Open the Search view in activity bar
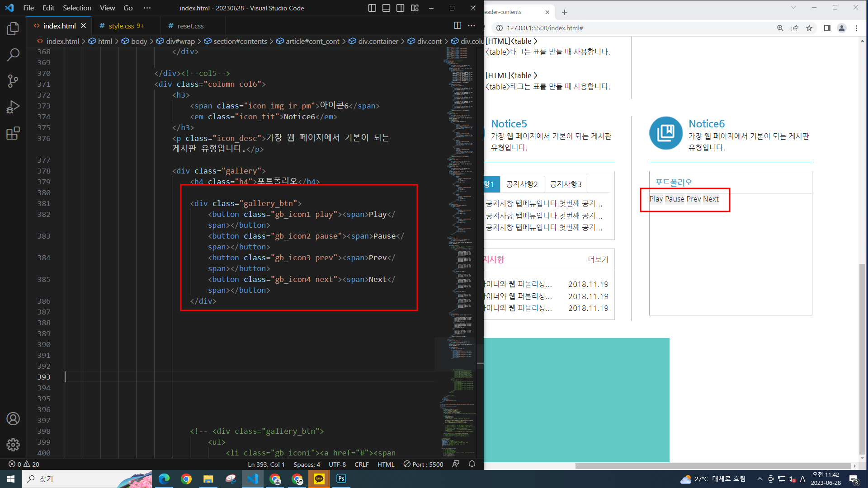Screen dimensions: 868x488 (13, 55)
